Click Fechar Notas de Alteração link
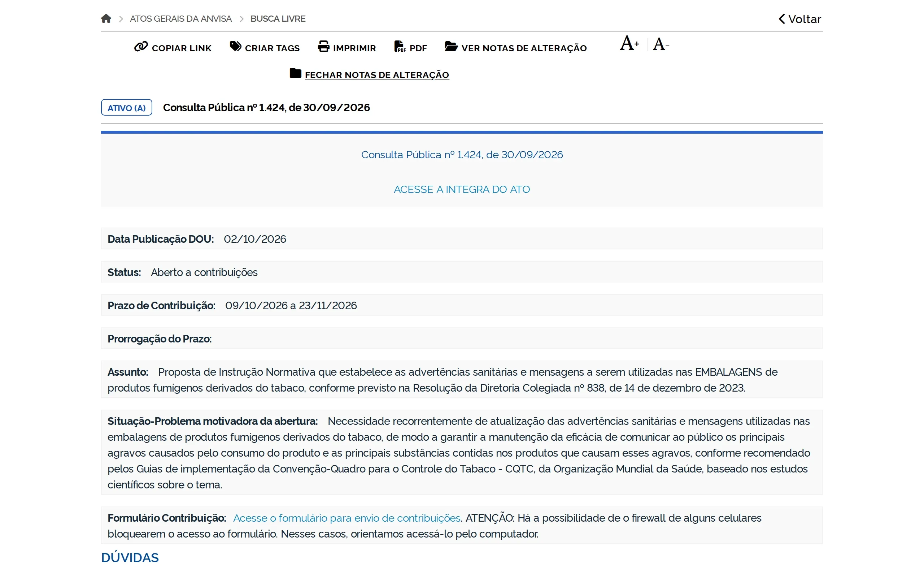Screen dimensions: 924x578 point(377,75)
